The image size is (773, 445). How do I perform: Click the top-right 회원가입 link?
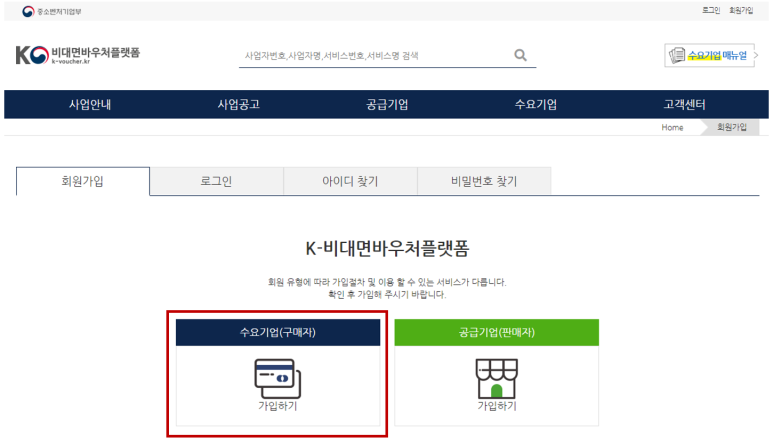click(741, 10)
